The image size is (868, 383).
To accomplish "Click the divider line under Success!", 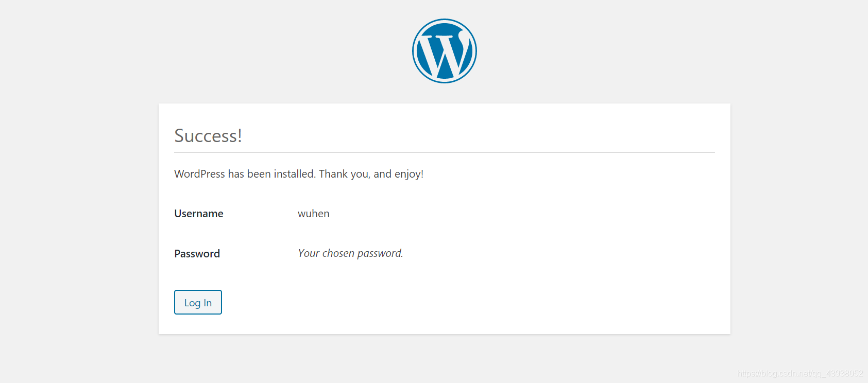I will pyautogui.click(x=445, y=152).
